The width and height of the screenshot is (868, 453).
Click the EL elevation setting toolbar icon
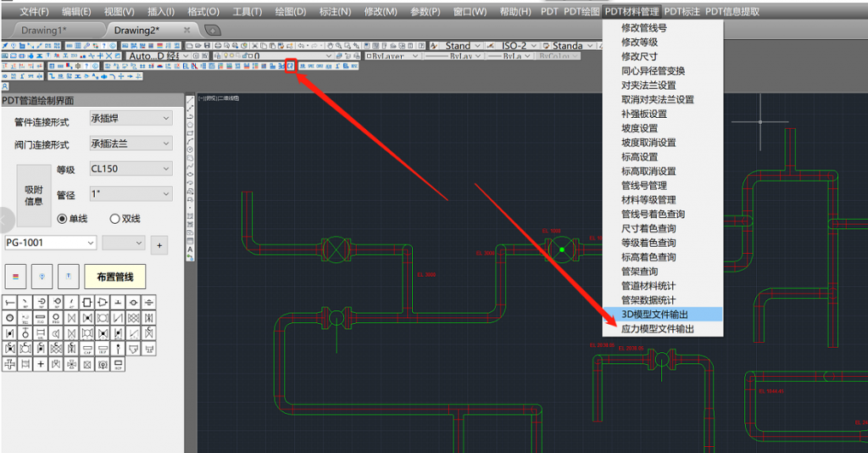186,65
